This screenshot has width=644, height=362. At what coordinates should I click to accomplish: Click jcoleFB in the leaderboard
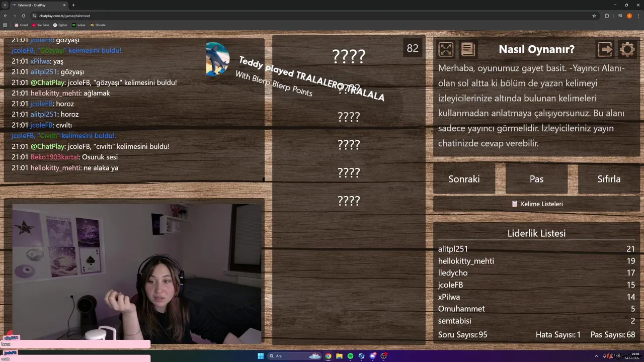coord(451,285)
